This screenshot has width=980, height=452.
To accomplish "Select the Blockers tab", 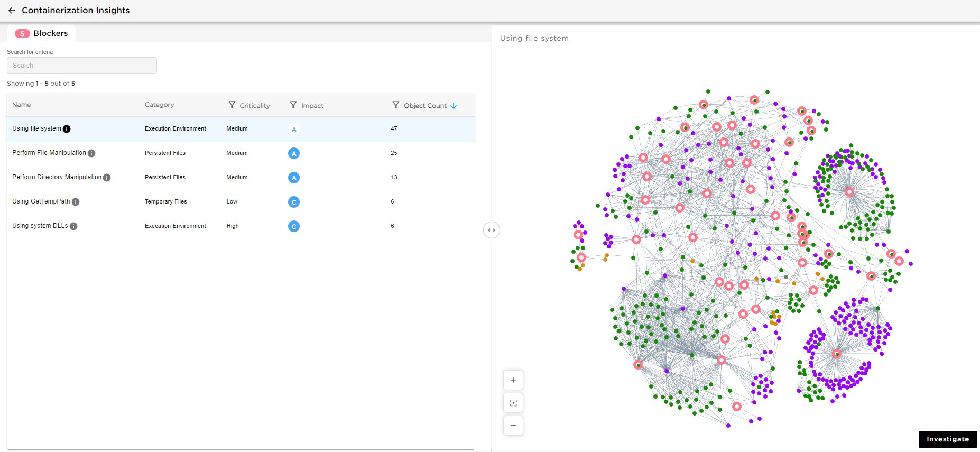I will pyautogui.click(x=42, y=33).
